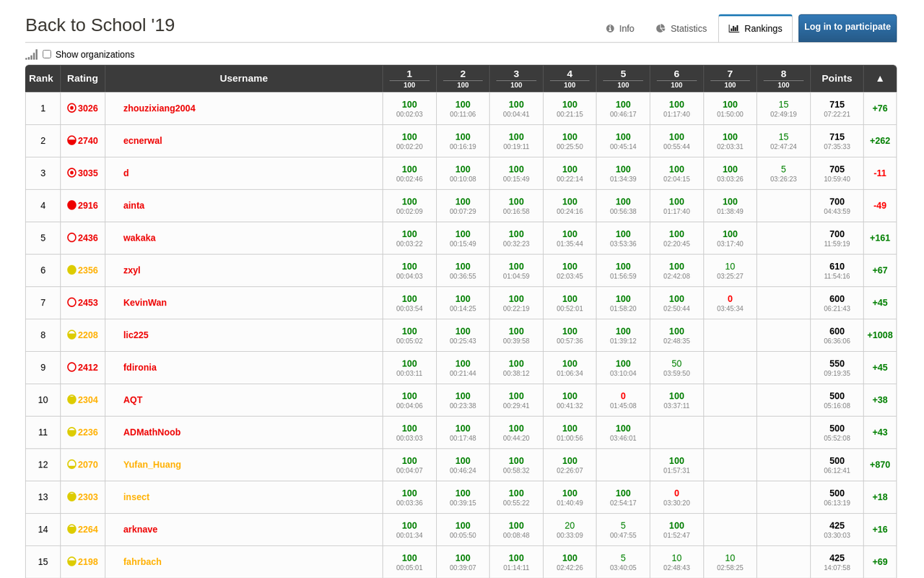Open problem 2 column header
Image resolution: width=924 pixels, height=578 pixels.
[463, 78]
